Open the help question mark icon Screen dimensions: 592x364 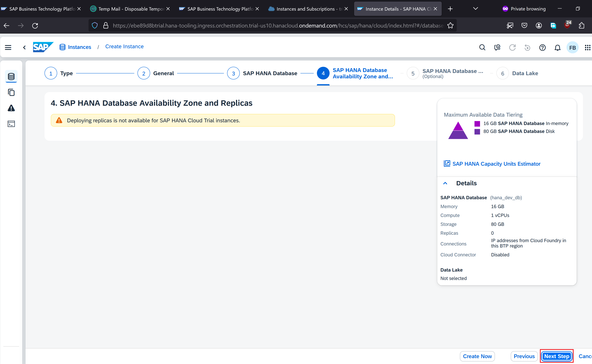542,47
